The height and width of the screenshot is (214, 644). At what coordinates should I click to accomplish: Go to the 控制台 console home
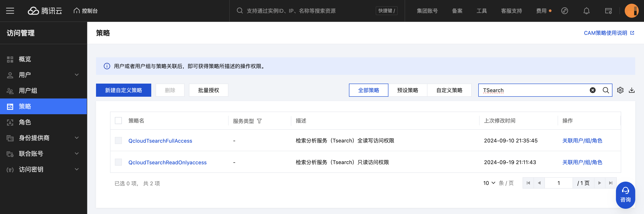[x=85, y=11]
